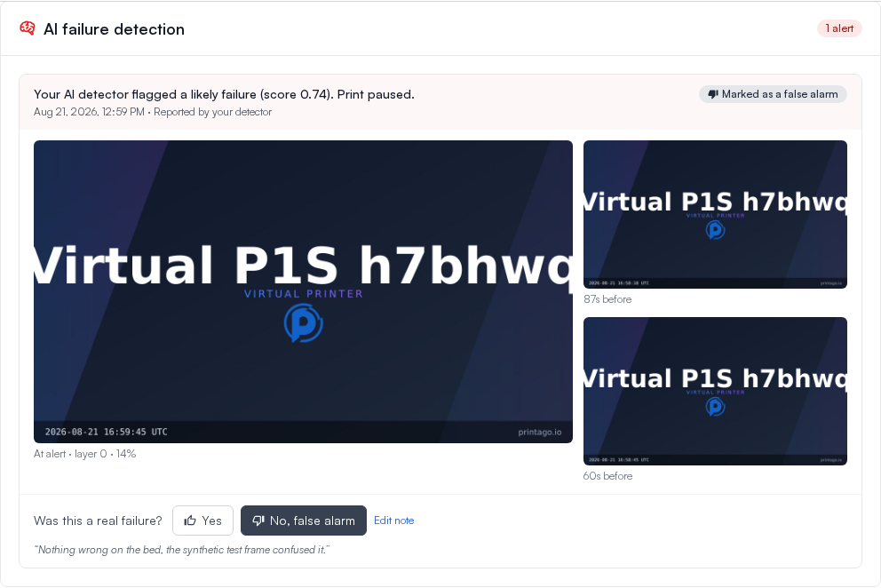Screen dimensions: 881x588
Task: Click the 'Edit note' link
Action: tap(393, 520)
